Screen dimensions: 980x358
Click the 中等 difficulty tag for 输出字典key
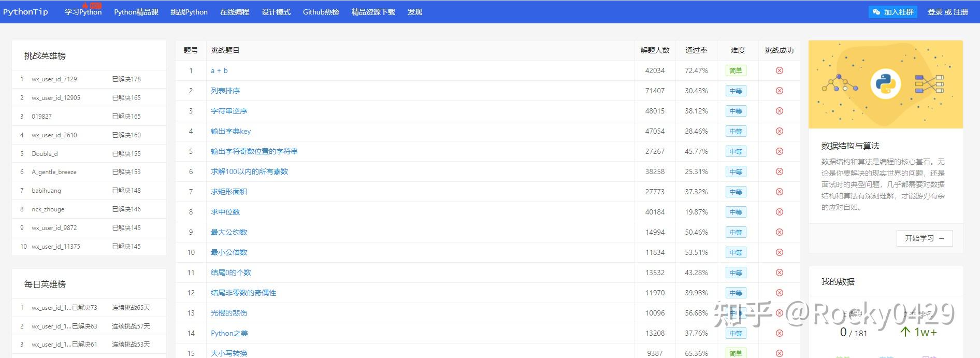(736, 132)
